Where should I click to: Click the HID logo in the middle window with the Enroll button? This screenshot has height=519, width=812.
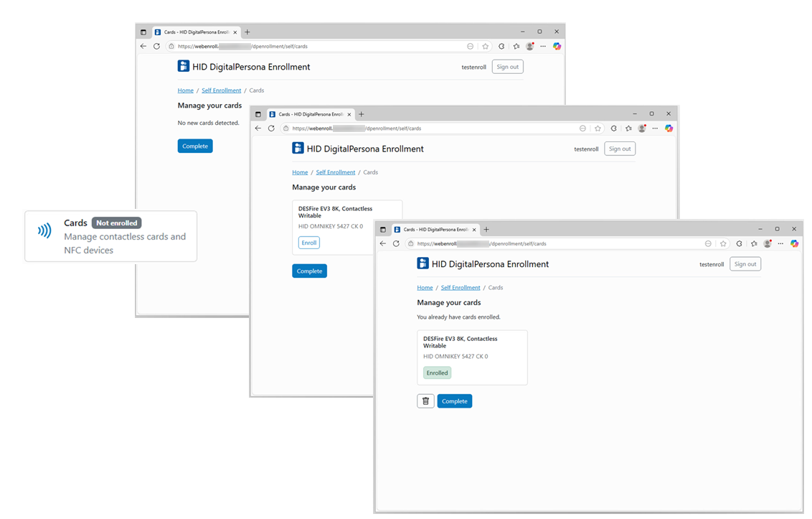(x=298, y=149)
